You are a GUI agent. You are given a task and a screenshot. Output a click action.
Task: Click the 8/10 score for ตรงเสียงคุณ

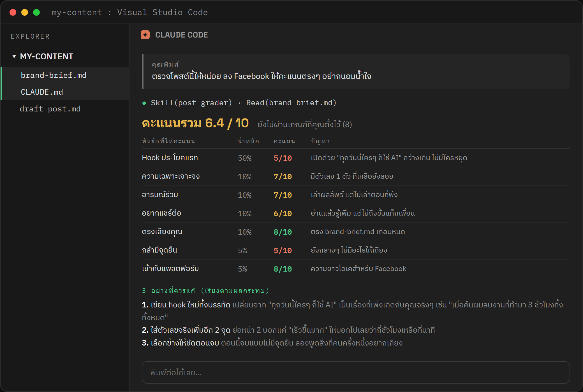pyautogui.click(x=283, y=232)
